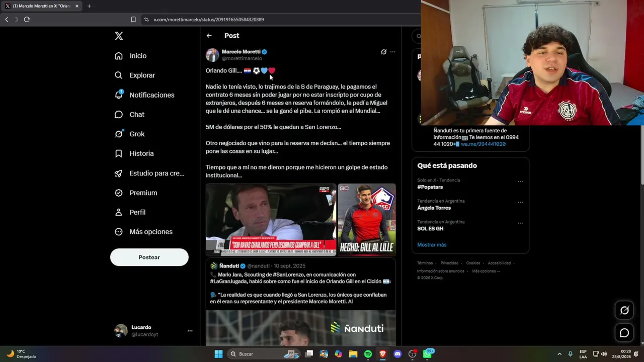Open the ESPN interview image
Screen dimensions: 644x362
coord(271,220)
